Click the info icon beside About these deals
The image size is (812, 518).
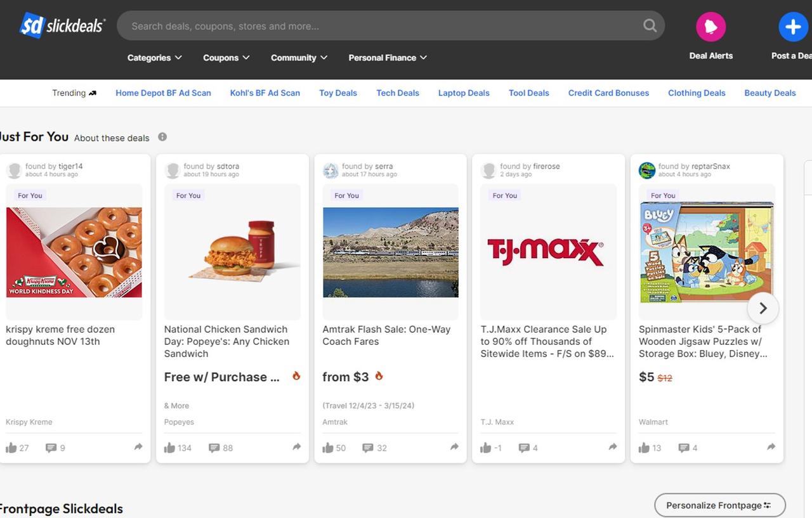click(x=162, y=137)
